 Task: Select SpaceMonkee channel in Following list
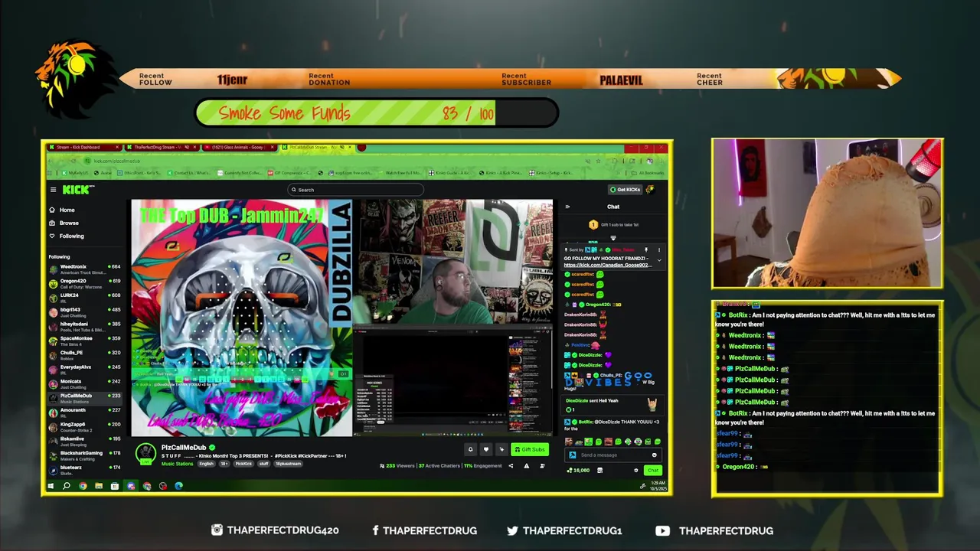85,341
